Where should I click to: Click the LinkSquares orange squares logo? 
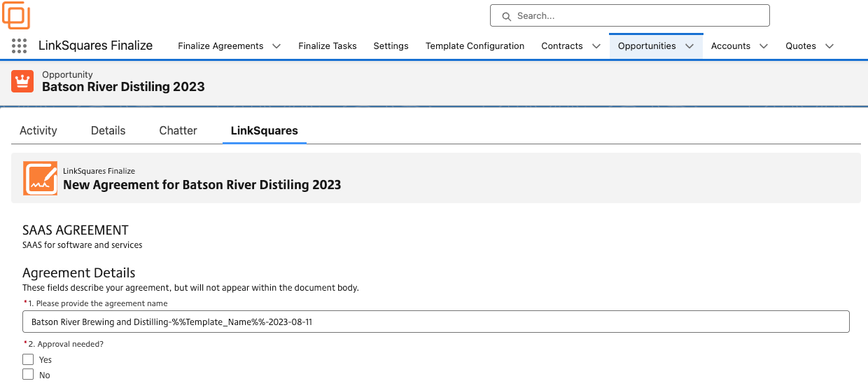tap(15, 14)
